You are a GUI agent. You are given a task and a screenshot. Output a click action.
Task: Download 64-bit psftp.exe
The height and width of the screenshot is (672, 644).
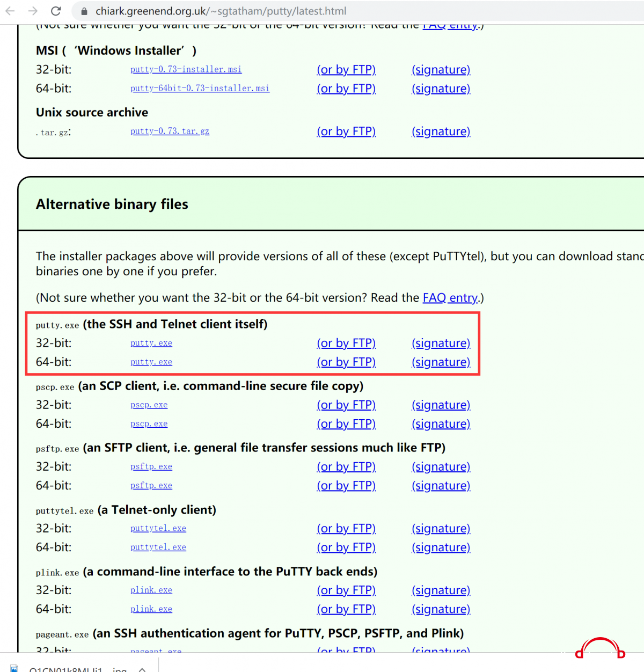(x=151, y=485)
